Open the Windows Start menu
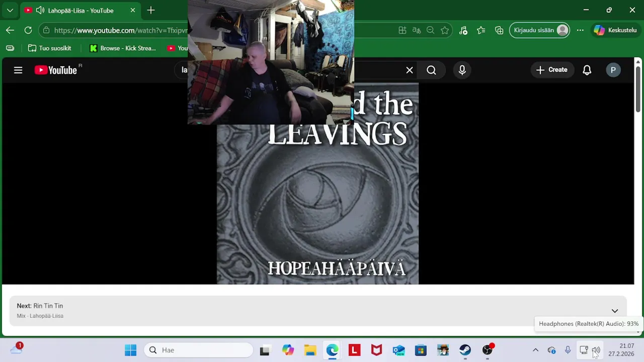 coord(130,350)
